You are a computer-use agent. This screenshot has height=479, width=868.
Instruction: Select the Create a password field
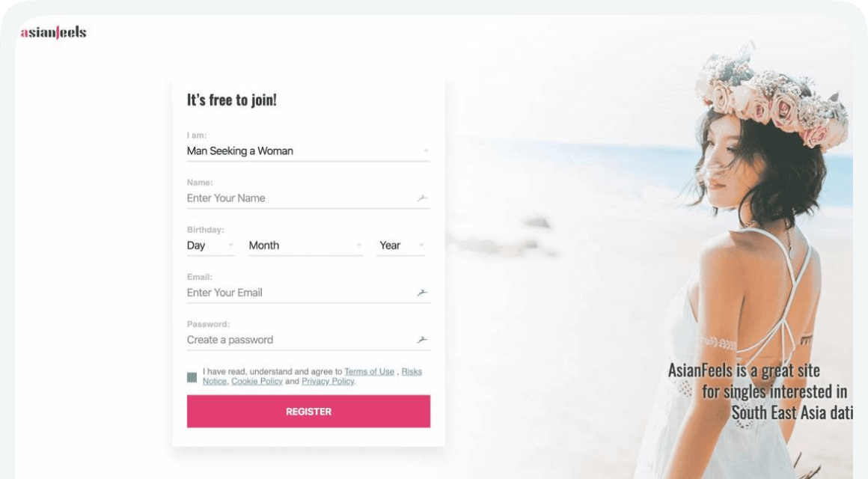(299, 340)
